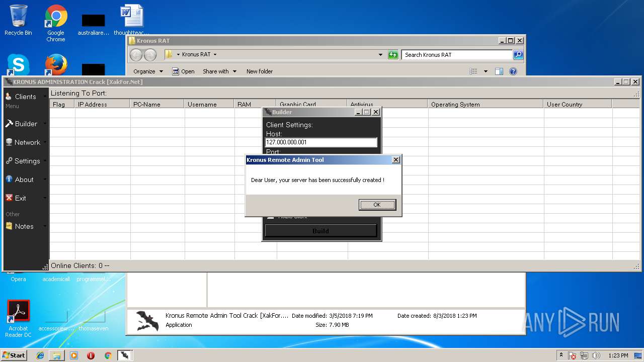Click the Username column header
Viewport: 644px width, 362px height.
(x=210, y=104)
